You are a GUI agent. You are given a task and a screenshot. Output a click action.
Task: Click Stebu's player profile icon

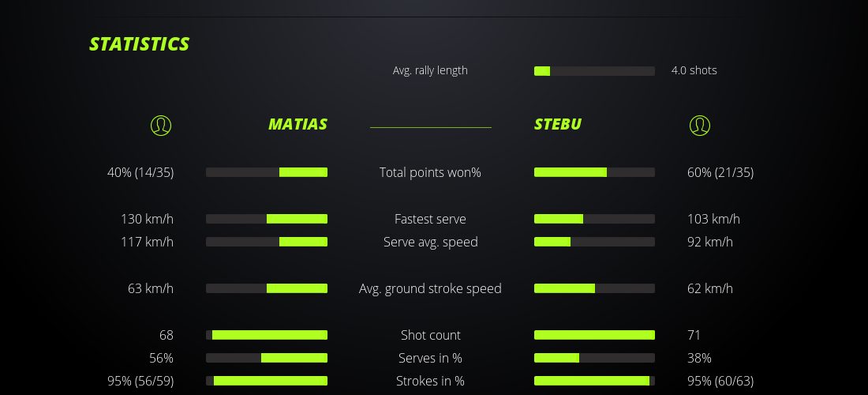coord(699,126)
